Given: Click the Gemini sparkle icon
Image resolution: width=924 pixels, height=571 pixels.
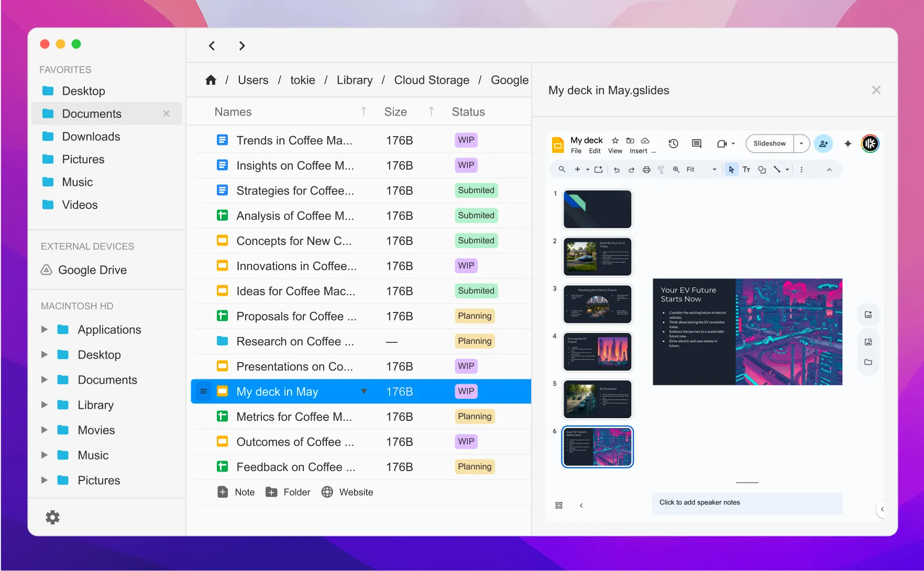Looking at the screenshot, I should 848,143.
